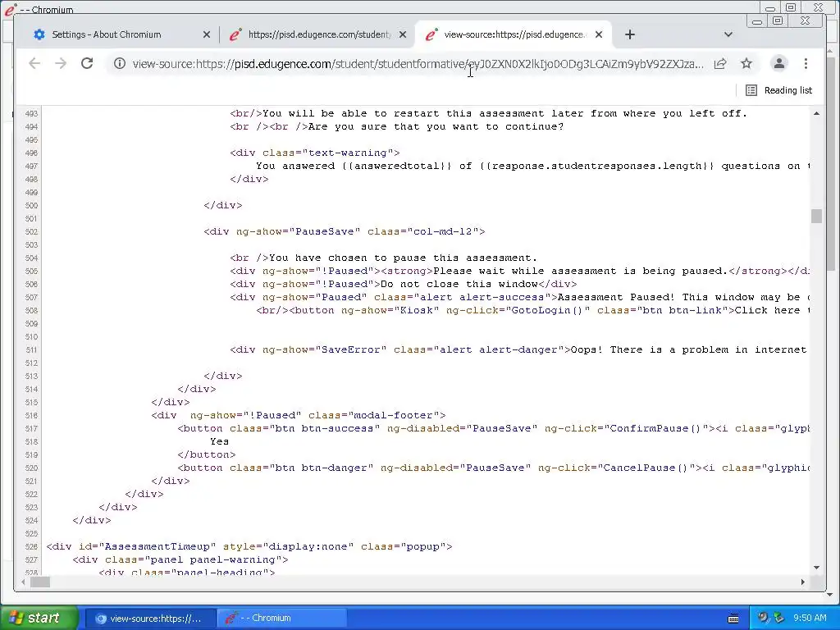The width and height of the screenshot is (840, 630).
Task: Click 'Please wait while assessment is being paused.' text
Action: (x=580, y=271)
